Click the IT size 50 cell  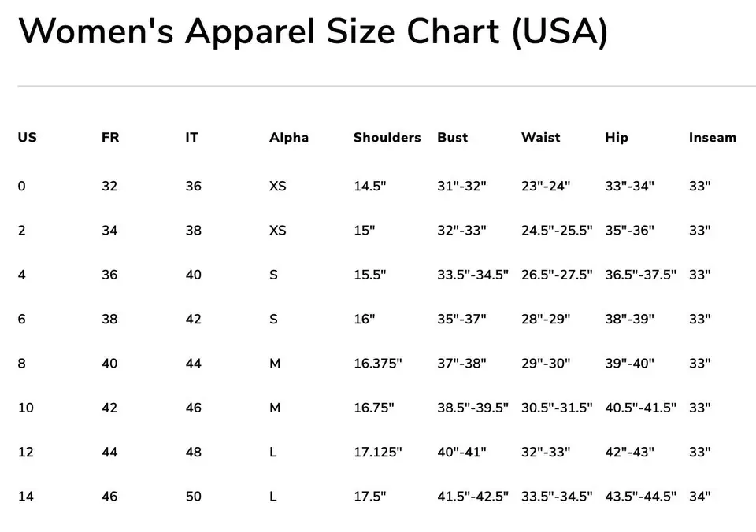tap(193, 497)
